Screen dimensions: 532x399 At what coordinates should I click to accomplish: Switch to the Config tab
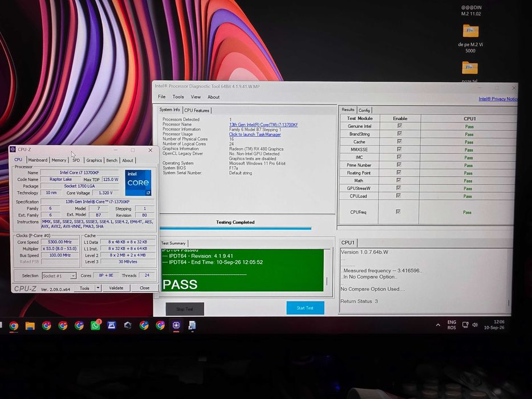click(364, 110)
